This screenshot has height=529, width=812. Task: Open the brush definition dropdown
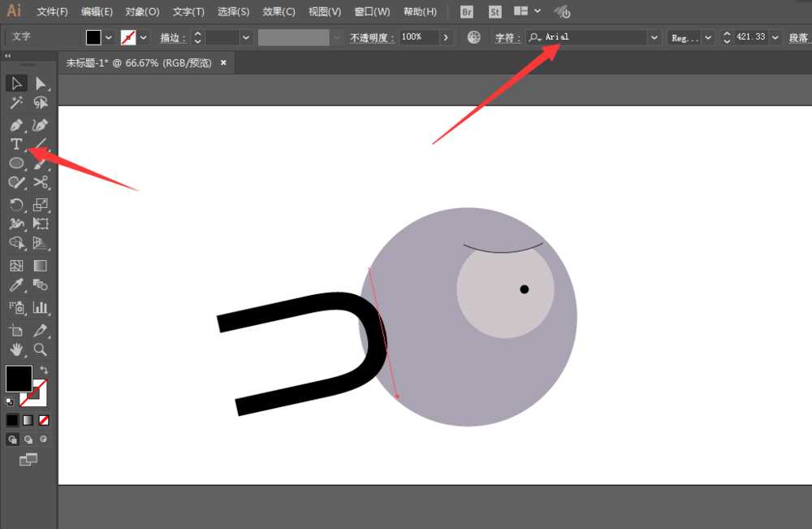point(337,37)
